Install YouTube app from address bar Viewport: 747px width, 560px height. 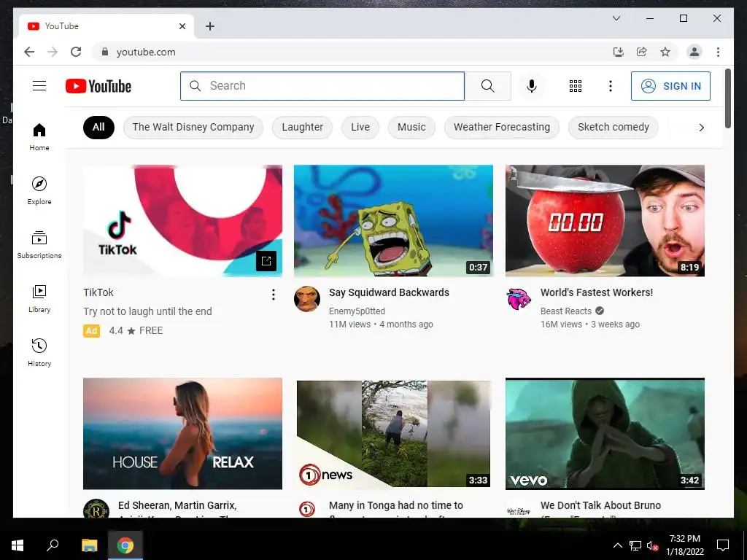coord(619,52)
